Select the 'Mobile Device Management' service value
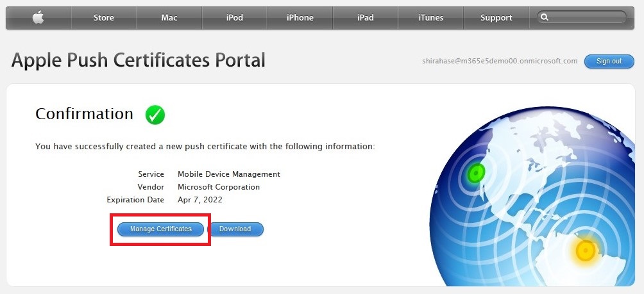 click(x=229, y=174)
